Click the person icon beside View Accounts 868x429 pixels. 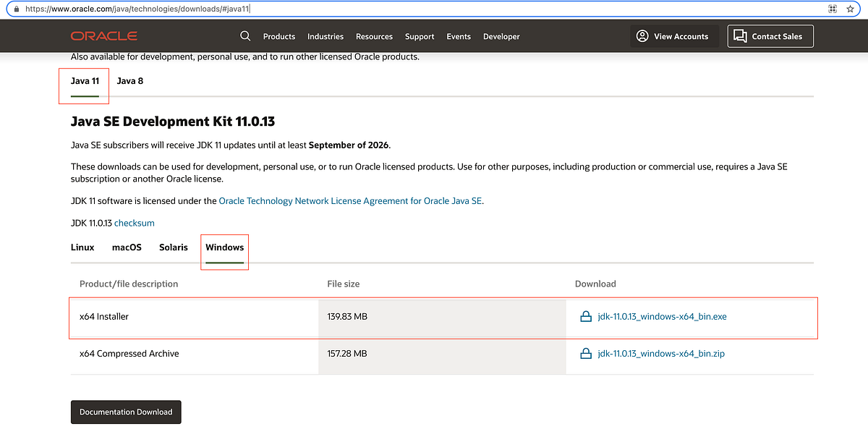642,35
